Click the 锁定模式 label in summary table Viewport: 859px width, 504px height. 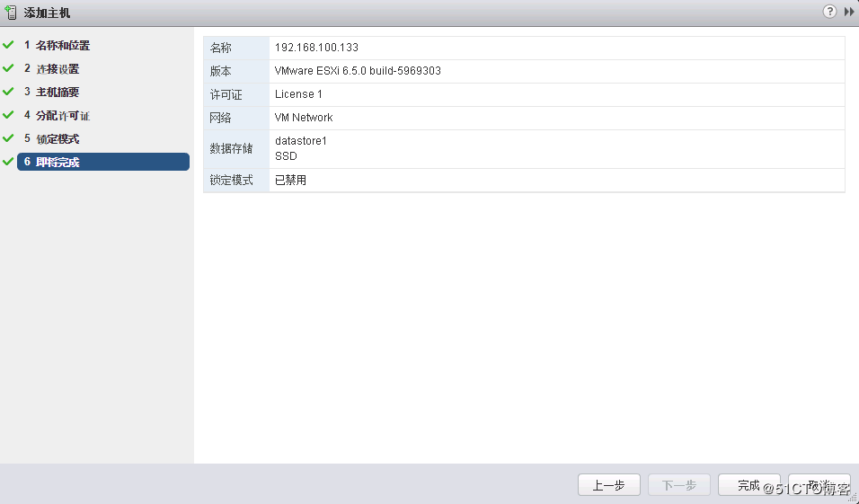point(231,181)
